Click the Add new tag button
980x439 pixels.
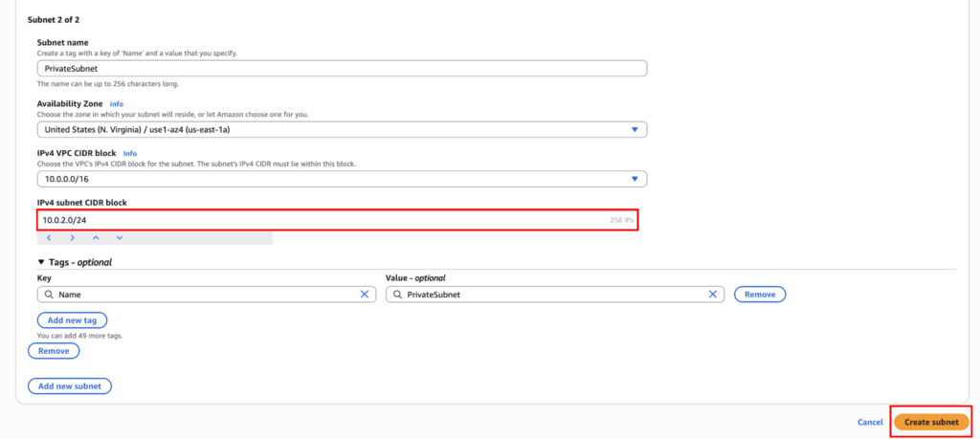(x=72, y=320)
